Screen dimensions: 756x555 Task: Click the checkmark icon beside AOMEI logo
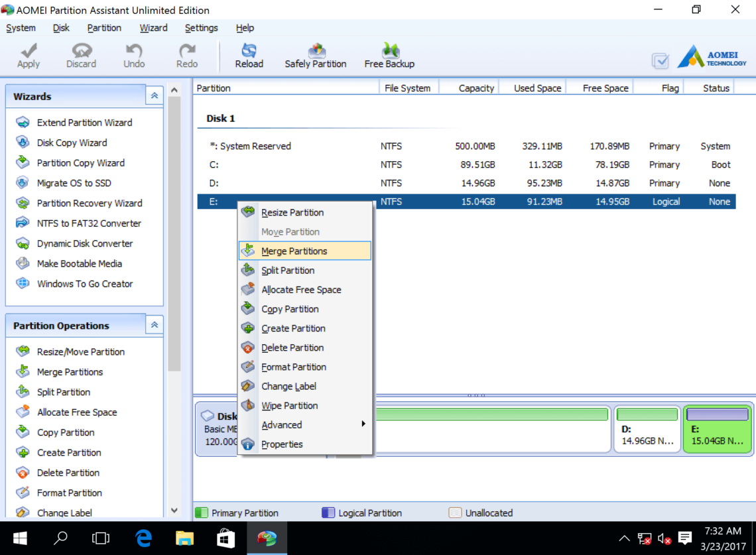click(x=660, y=61)
